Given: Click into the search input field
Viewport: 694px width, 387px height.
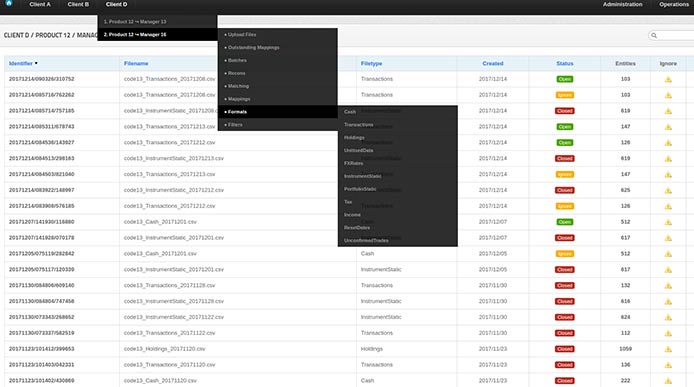Looking at the screenshot, I should click(x=675, y=35).
